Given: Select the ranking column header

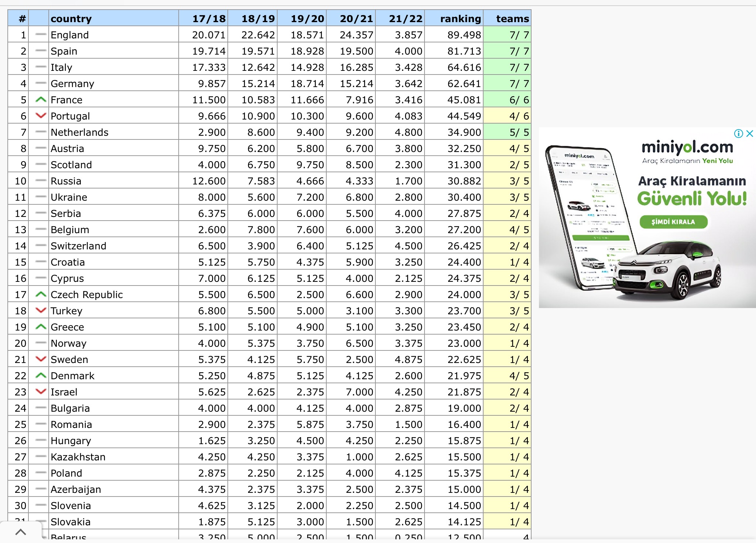Looking at the screenshot, I should click(x=460, y=18).
